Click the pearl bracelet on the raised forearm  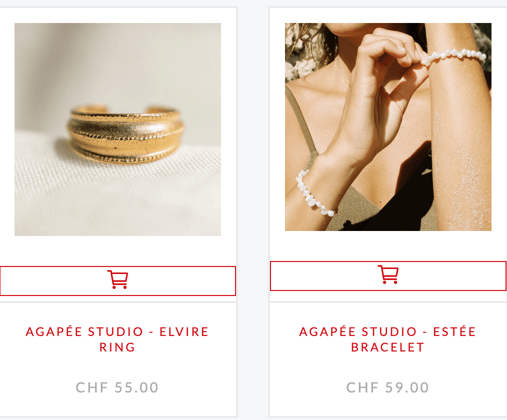click(x=453, y=56)
